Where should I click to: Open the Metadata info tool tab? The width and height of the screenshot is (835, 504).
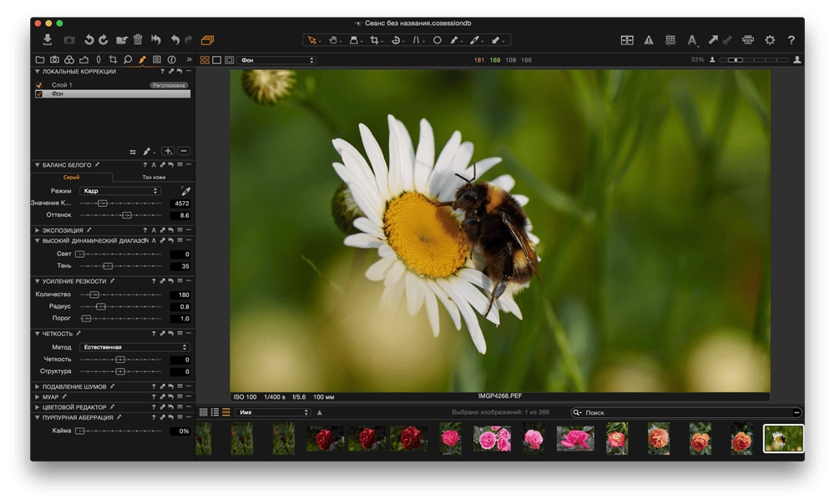point(171,59)
